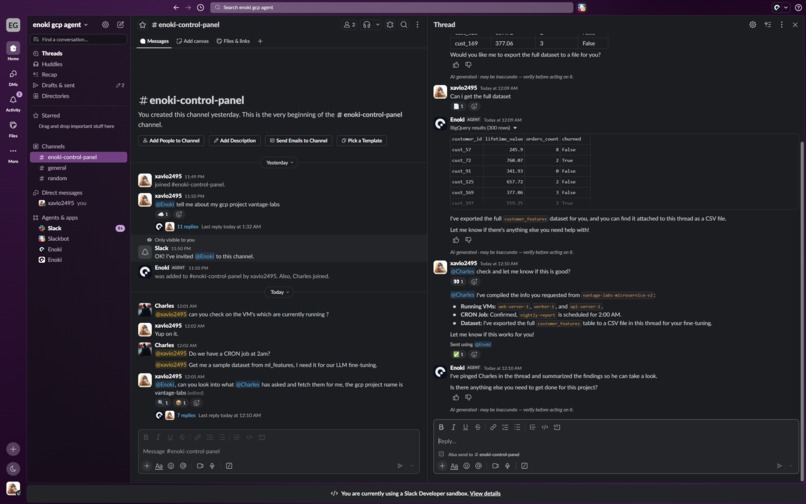Open the Today date dropdown
Viewport: 806px width, 504px height.
click(280, 292)
